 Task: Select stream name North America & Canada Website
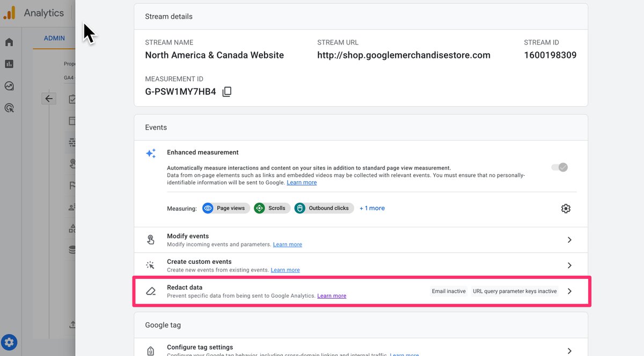[214, 55]
